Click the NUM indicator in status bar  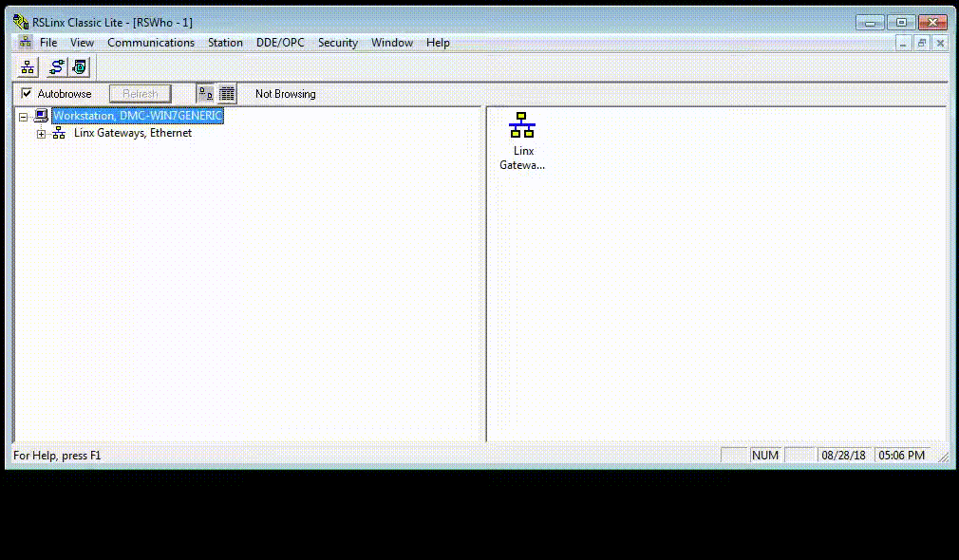pos(765,456)
